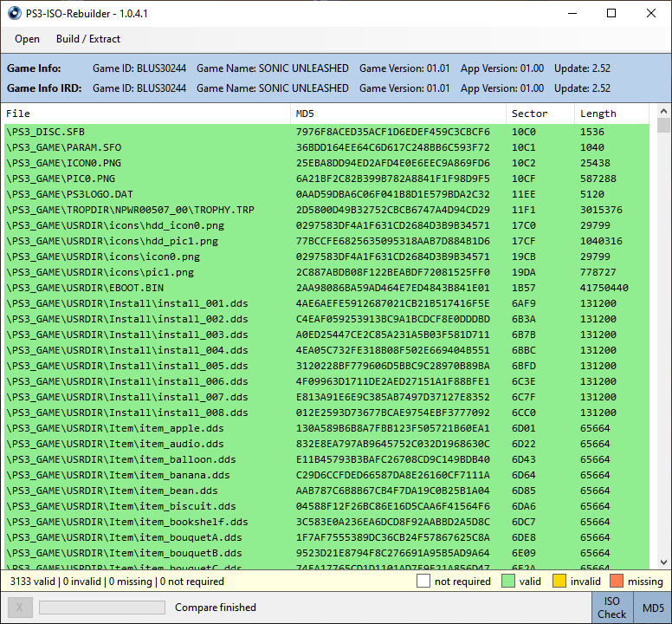Click the orange 'missing' legend swatch
Viewport: 672px width, 624px height.
click(617, 582)
